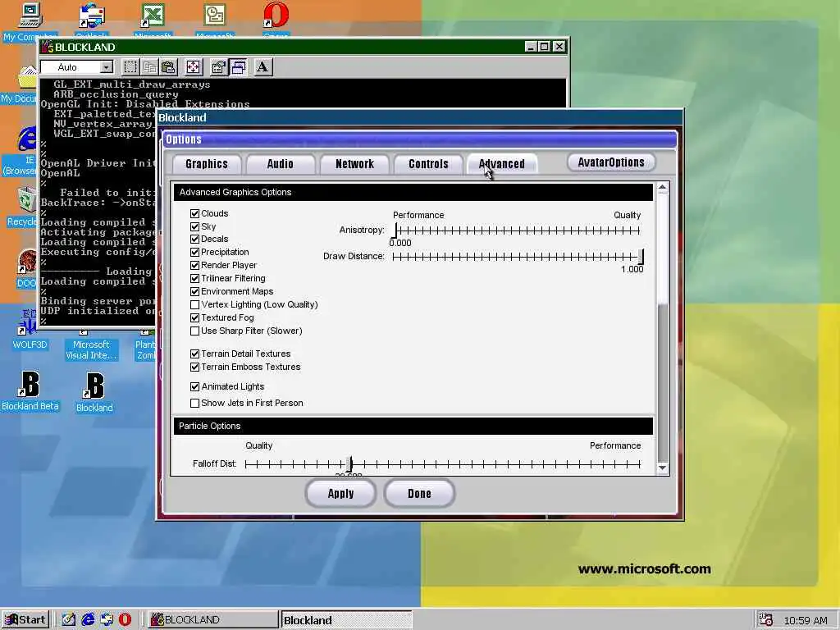
Task: Select the My Computer desktop icon
Action: click(x=29, y=21)
